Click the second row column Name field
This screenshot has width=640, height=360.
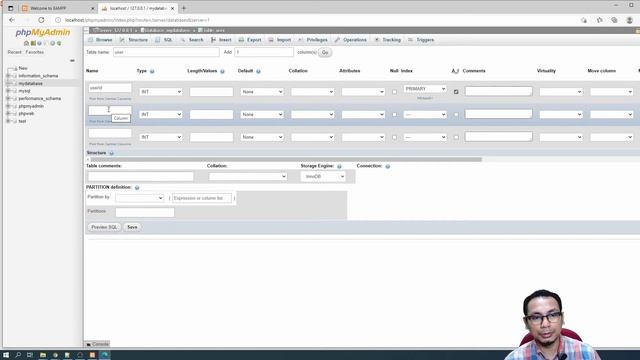(x=110, y=110)
